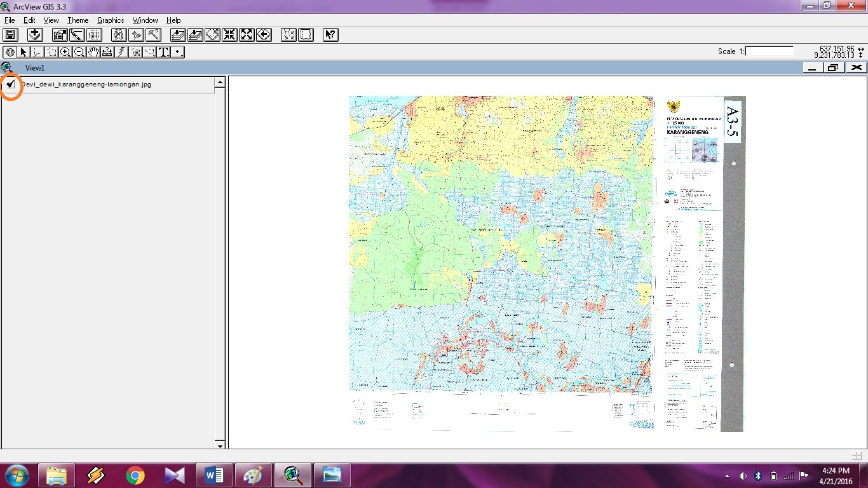Click Select Features Using Graphic button

click(288, 35)
